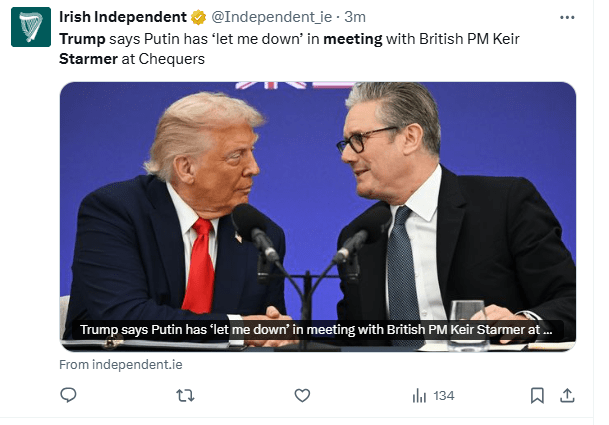Viewport: 609px width, 425px height.
Task: Follow the "From independent.ie" source link
Action: coord(120,365)
